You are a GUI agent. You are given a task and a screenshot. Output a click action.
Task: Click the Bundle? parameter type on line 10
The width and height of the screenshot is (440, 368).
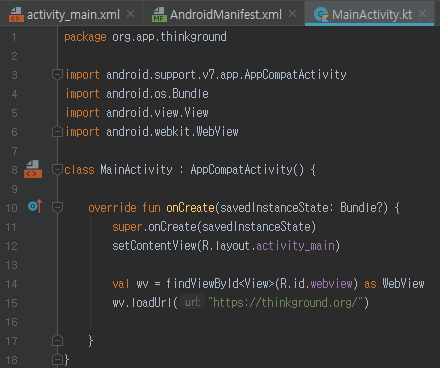pyautogui.click(x=361, y=208)
